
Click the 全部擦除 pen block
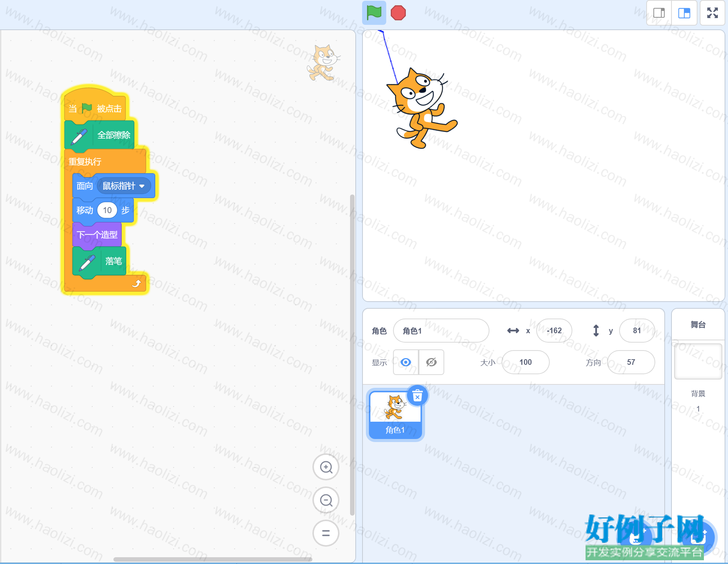tap(99, 135)
